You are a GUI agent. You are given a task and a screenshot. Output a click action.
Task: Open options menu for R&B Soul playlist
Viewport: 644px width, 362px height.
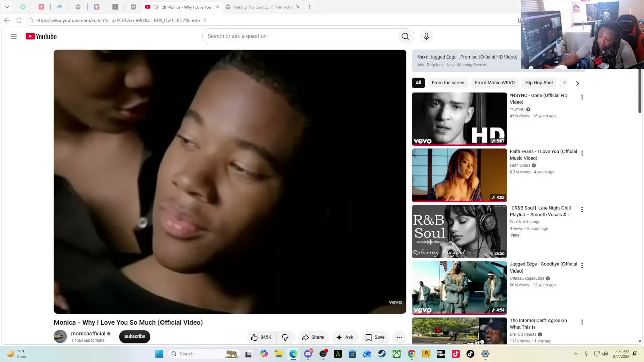(582, 210)
